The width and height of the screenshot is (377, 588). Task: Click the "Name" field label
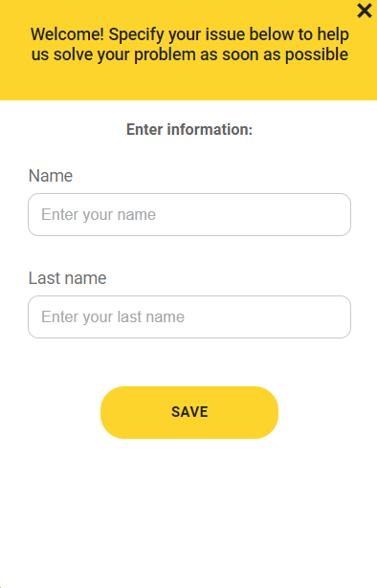coord(51,176)
